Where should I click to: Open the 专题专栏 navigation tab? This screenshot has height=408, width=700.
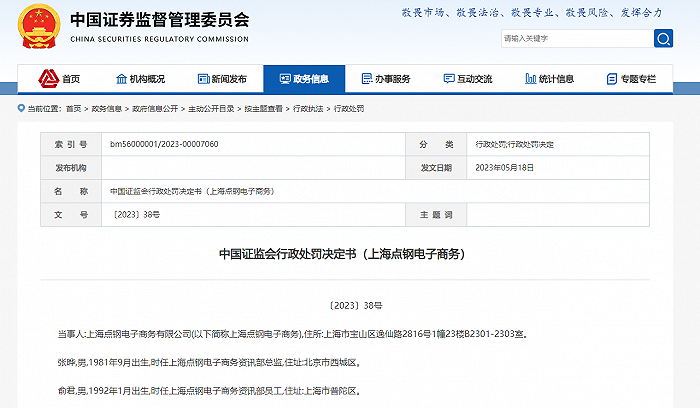point(631,79)
